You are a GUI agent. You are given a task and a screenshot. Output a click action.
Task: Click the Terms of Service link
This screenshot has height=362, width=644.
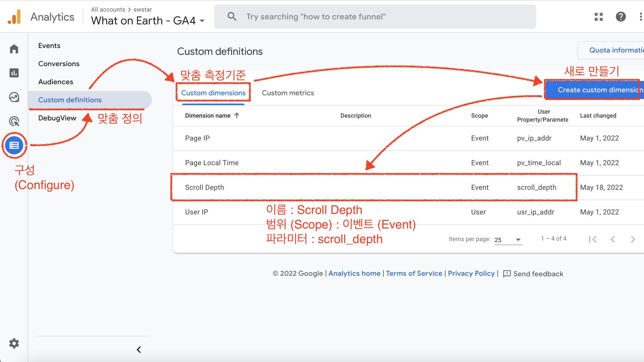(414, 273)
